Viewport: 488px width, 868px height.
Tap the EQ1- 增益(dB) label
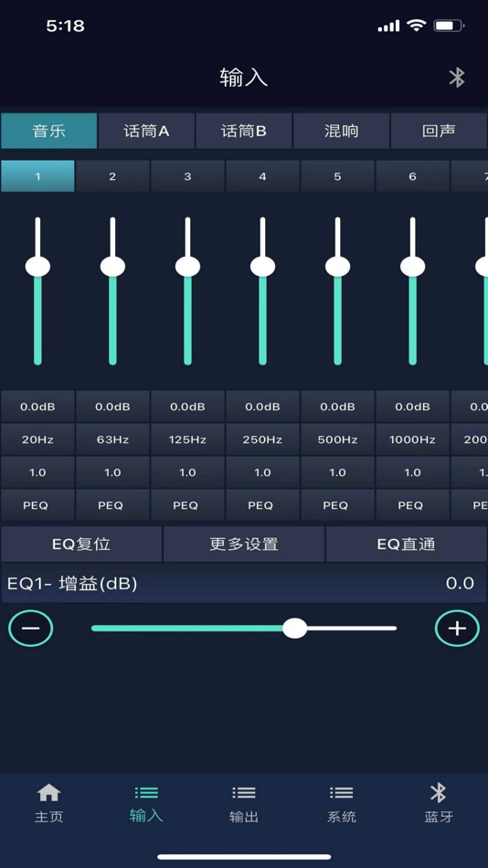(x=72, y=584)
